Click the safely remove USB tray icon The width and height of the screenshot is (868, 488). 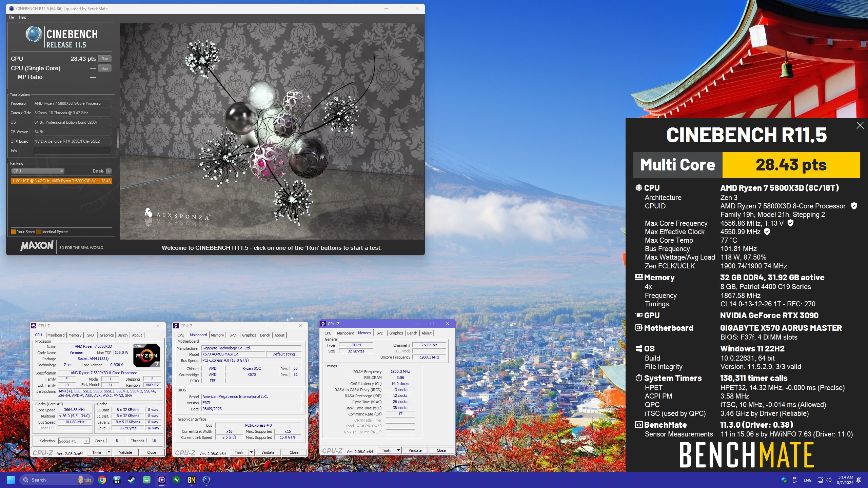pyautogui.click(x=795, y=480)
